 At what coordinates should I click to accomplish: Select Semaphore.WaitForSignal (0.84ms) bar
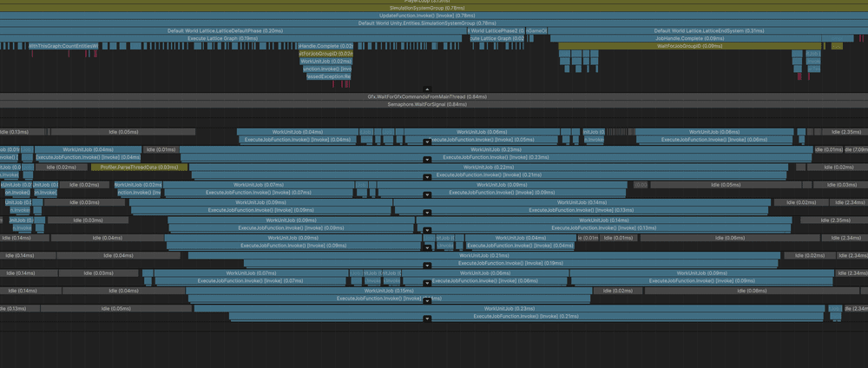point(434,105)
